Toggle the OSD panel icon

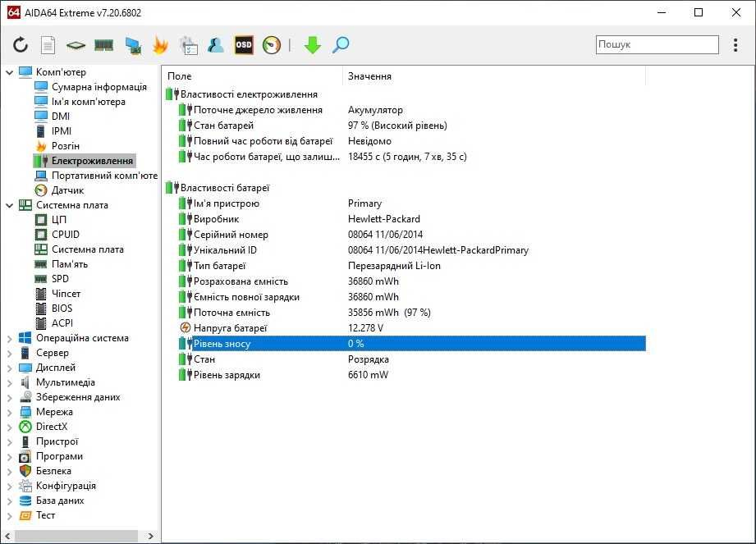tap(244, 45)
